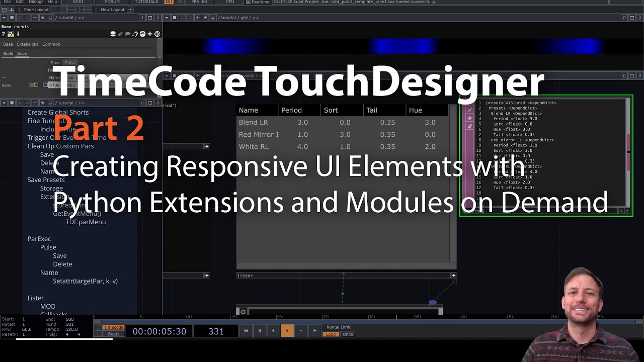Viewport: 644px width, 362px height.
Task: Enable Loop range limit
Action: [331, 334]
